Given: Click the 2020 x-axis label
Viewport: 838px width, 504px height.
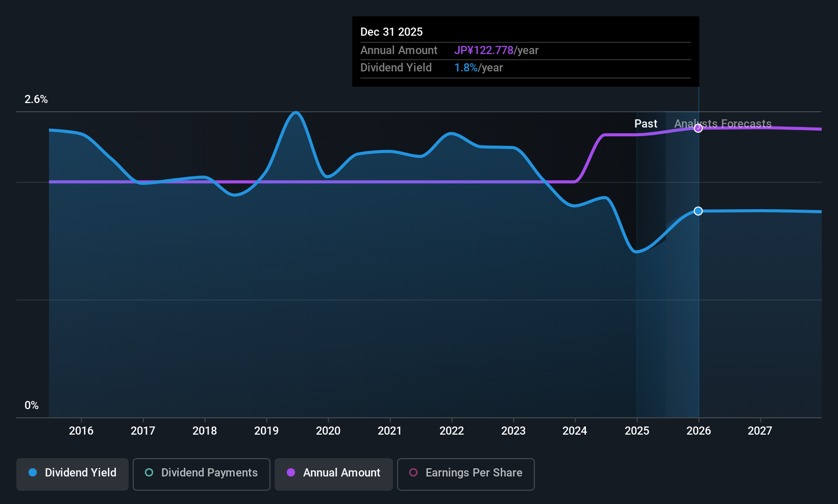Looking at the screenshot, I should 328,431.
